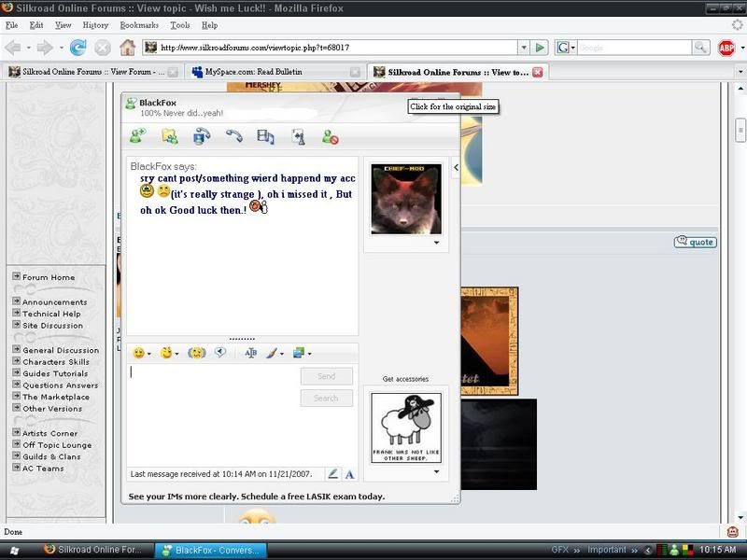Screen dimensions: 747x560
Task: Click the share files folder icon
Action: point(169,136)
